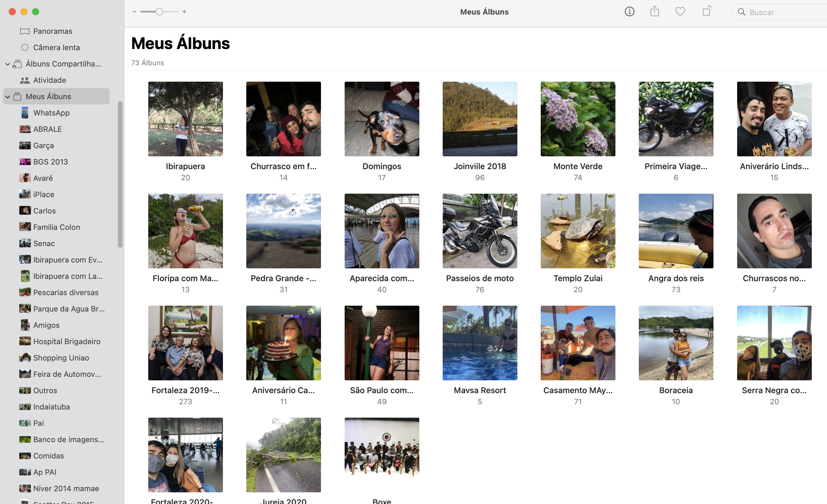Select the Passeios de moto album
Viewport: 827px width, 504px height.
(480, 231)
